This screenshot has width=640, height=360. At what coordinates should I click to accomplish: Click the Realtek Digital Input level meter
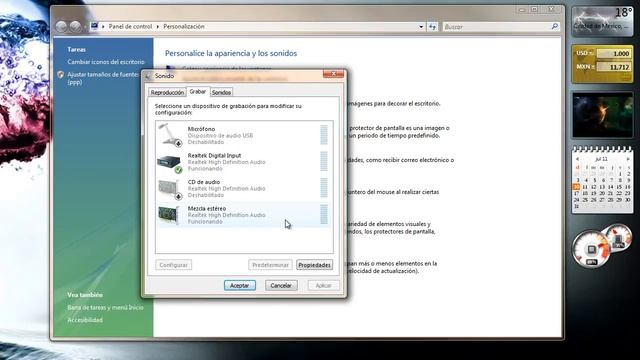click(324, 162)
